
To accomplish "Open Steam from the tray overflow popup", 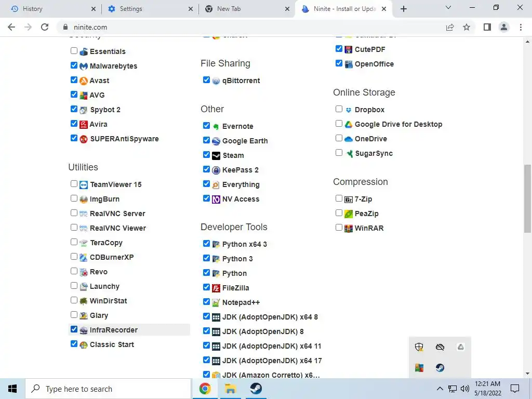I will [x=440, y=368].
